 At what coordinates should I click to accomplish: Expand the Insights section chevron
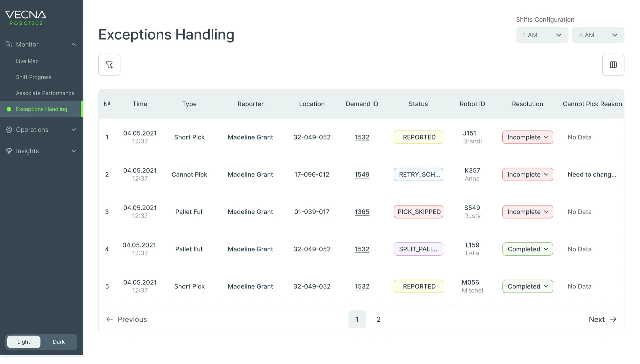pos(74,151)
